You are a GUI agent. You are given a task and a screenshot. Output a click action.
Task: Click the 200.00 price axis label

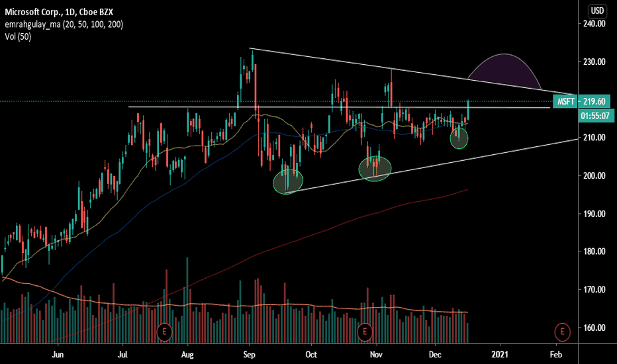594,175
